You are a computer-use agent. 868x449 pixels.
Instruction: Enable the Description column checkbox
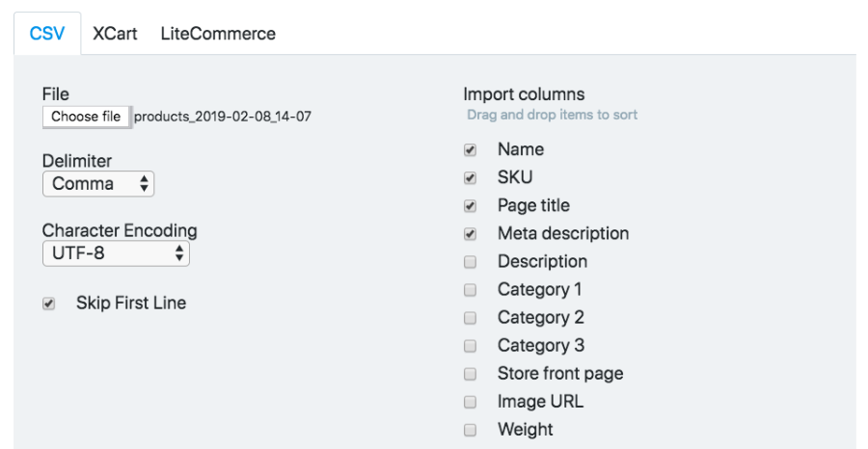click(470, 262)
